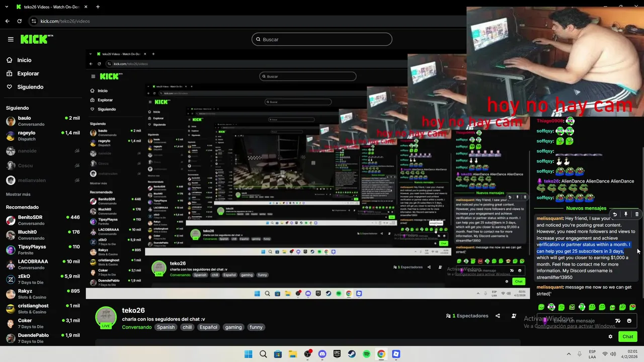The image size is (644, 362).
Task: Focus the Buscar search field
Action: [x=322, y=39]
